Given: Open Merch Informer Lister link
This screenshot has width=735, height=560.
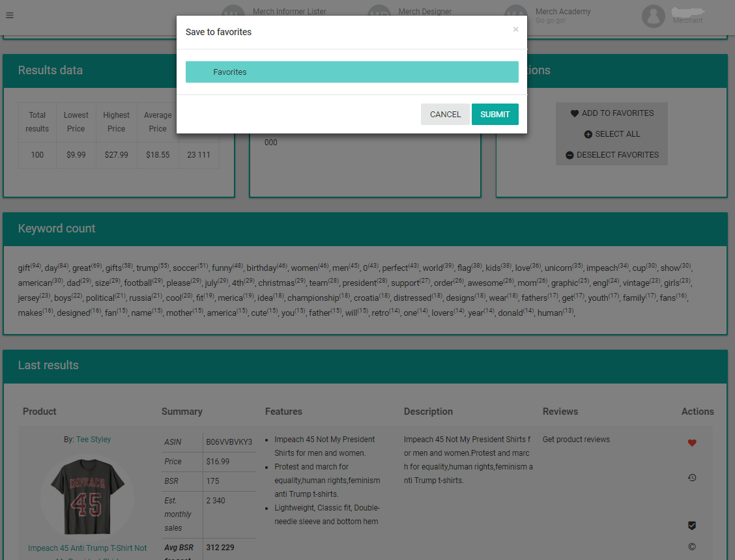Looking at the screenshot, I should [x=289, y=11].
